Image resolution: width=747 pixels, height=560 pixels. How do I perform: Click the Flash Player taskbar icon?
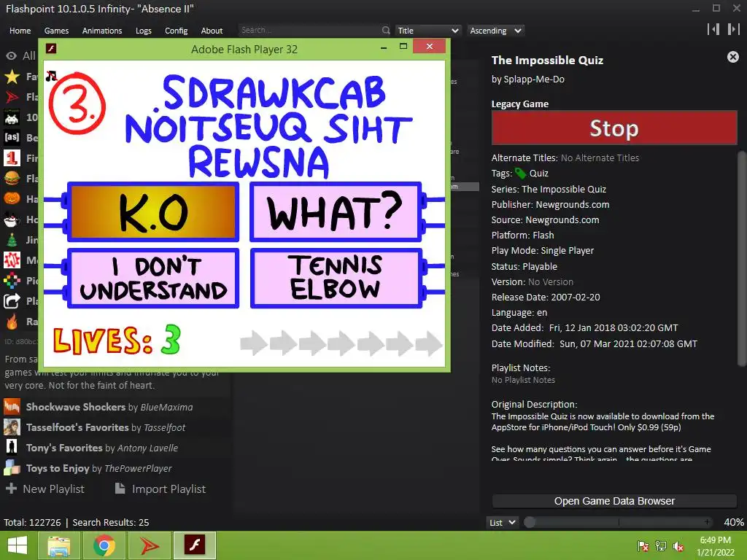(194, 545)
